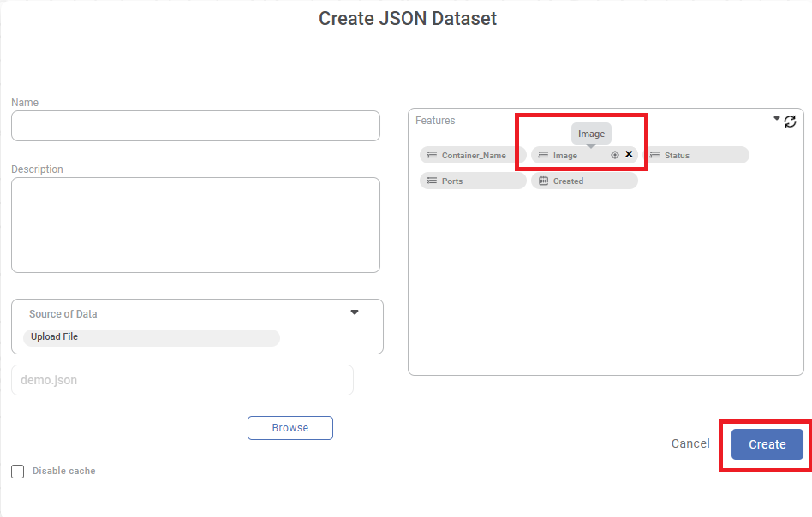812x517 pixels.
Task: Click the list icon on the Container_Name chip
Action: pyautogui.click(x=432, y=155)
